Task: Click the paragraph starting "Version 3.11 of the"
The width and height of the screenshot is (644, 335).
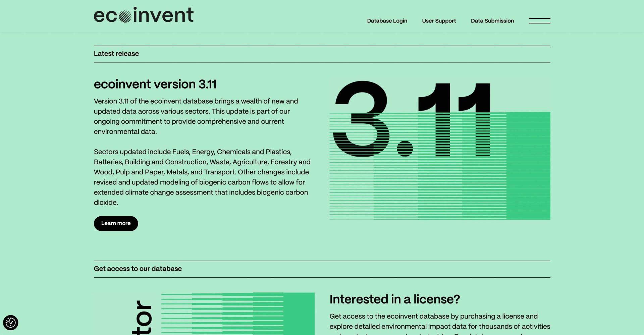Action: (196, 116)
